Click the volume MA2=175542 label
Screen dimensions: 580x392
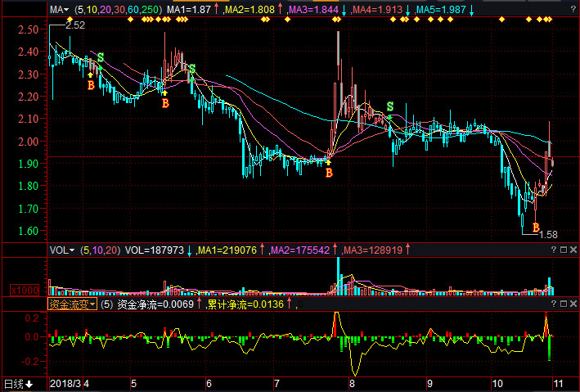pyautogui.click(x=300, y=250)
